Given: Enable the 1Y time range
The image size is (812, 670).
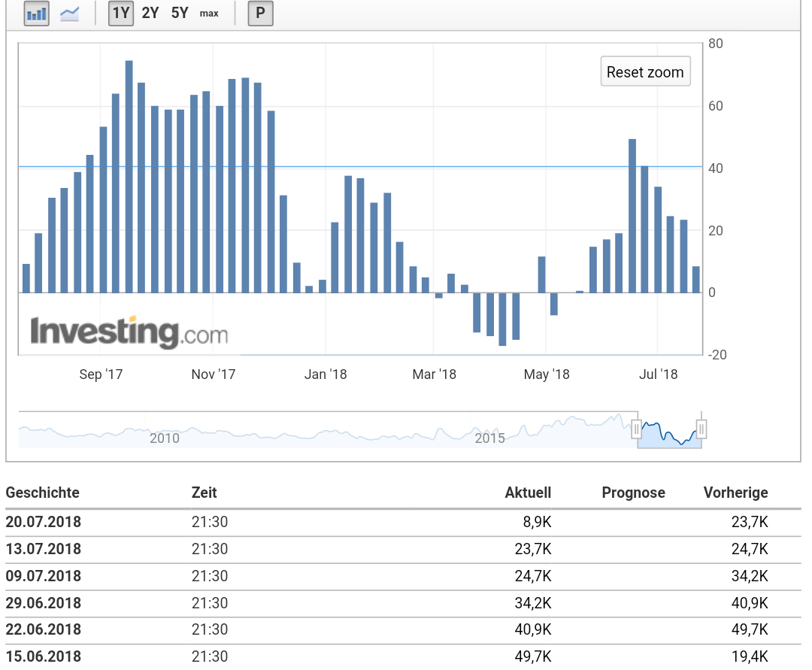Looking at the screenshot, I should pos(120,14).
